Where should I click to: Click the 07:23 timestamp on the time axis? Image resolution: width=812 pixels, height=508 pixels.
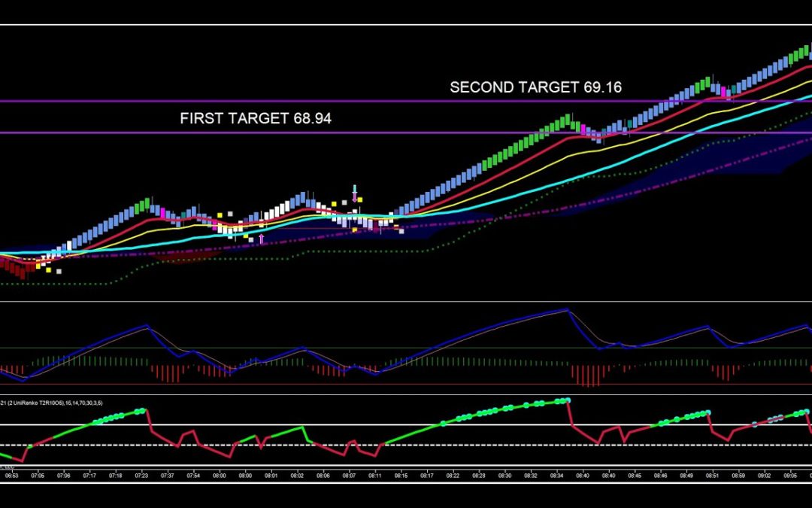[x=141, y=476]
